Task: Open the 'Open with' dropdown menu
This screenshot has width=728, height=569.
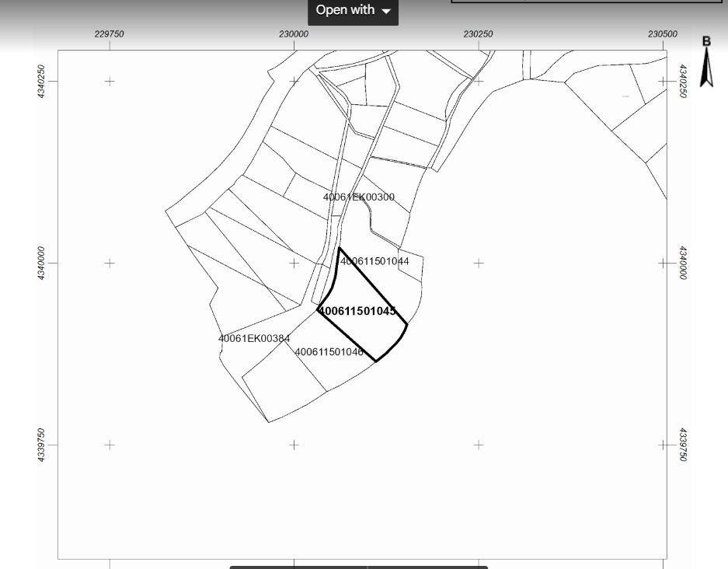Action: (x=353, y=11)
